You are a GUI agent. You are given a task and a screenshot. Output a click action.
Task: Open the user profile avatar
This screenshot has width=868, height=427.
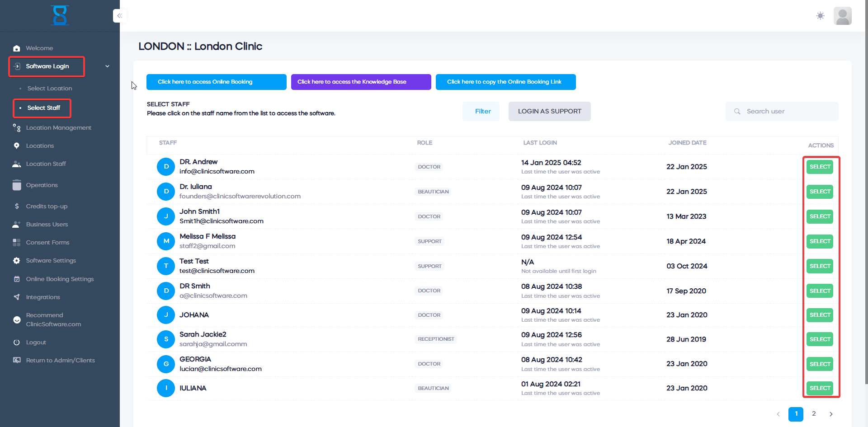pos(842,16)
